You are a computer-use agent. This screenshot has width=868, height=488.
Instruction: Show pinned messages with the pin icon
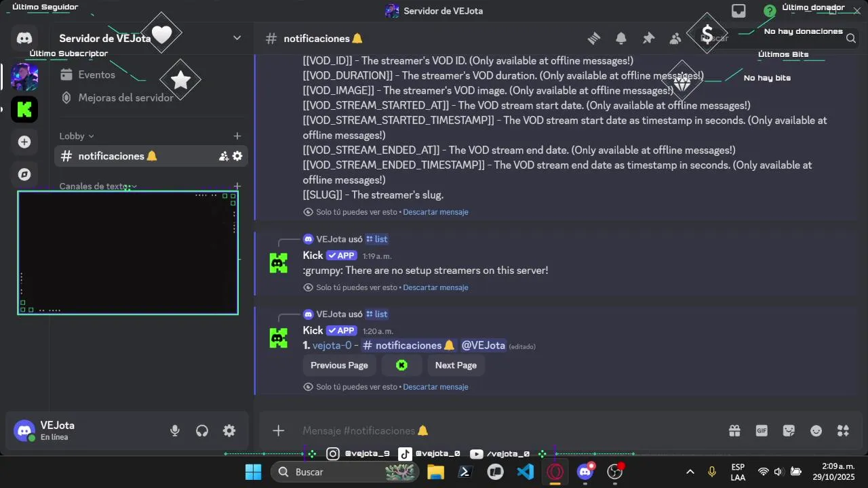pyautogui.click(x=648, y=38)
